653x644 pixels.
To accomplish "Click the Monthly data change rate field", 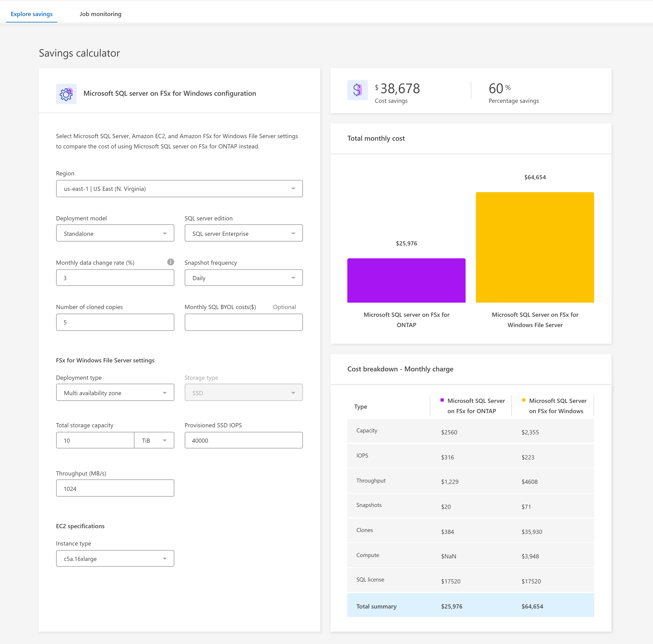I will pyautogui.click(x=115, y=278).
